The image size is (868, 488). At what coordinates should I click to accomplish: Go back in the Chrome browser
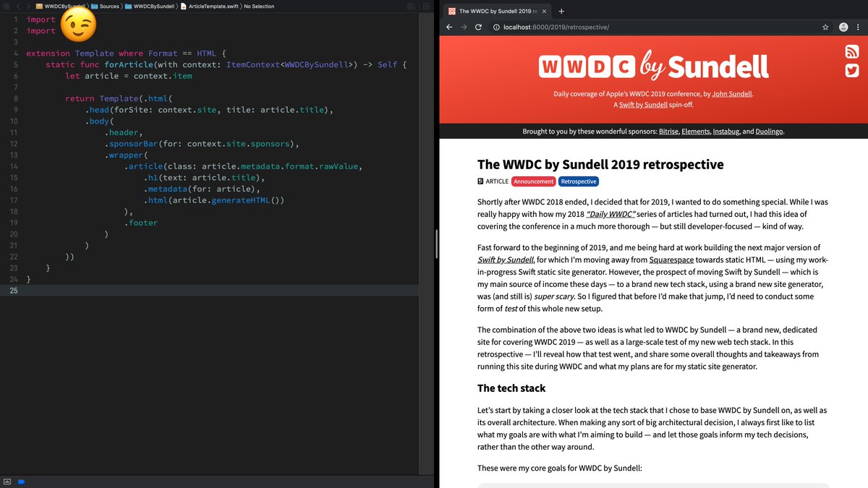(449, 27)
